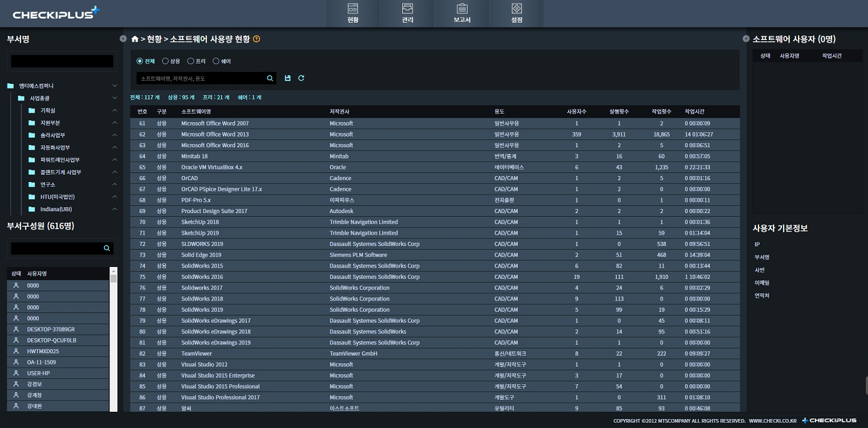Expand the Indiana(UBI) department chevron
Image resolution: width=868 pixels, height=428 pixels.
point(114,210)
